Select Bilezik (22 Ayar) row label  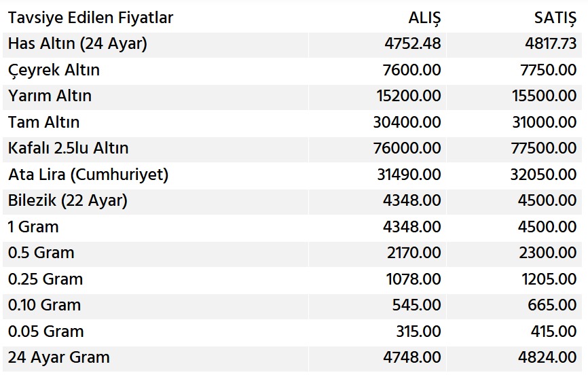click(68, 200)
